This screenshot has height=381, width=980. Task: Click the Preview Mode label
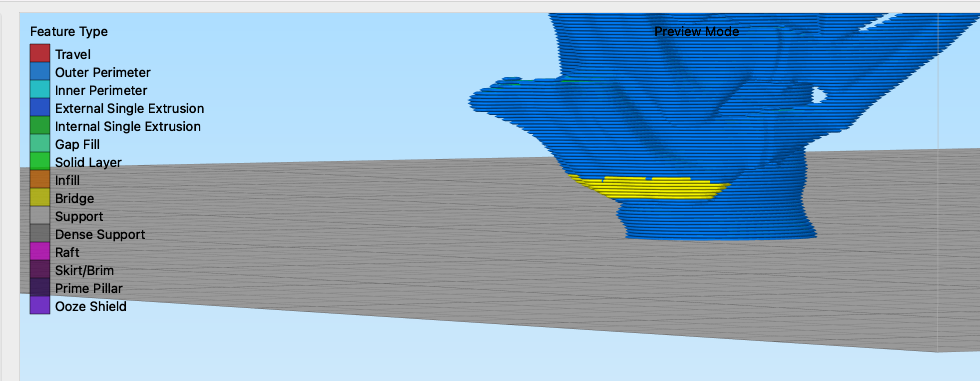point(696,31)
